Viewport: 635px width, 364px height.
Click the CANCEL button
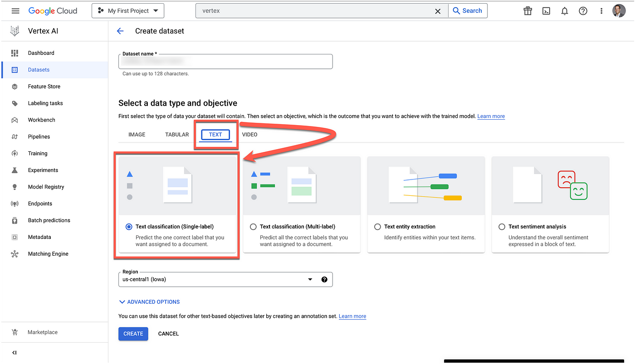(x=168, y=334)
